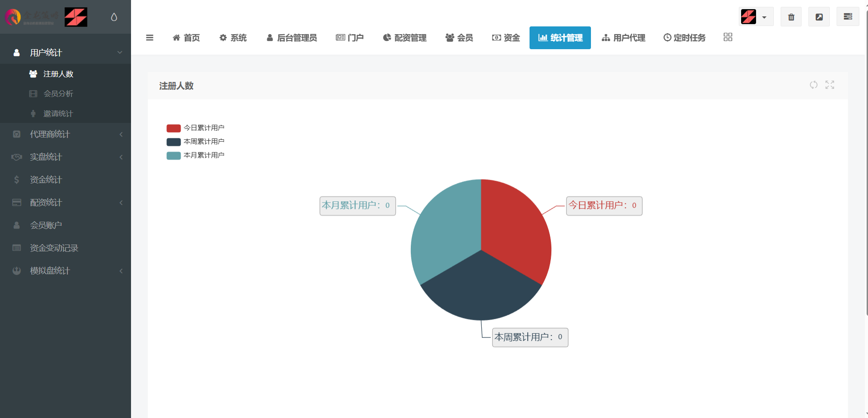Open the server panel icon top right
This screenshot has width=868, height=418.
(848, 17)
